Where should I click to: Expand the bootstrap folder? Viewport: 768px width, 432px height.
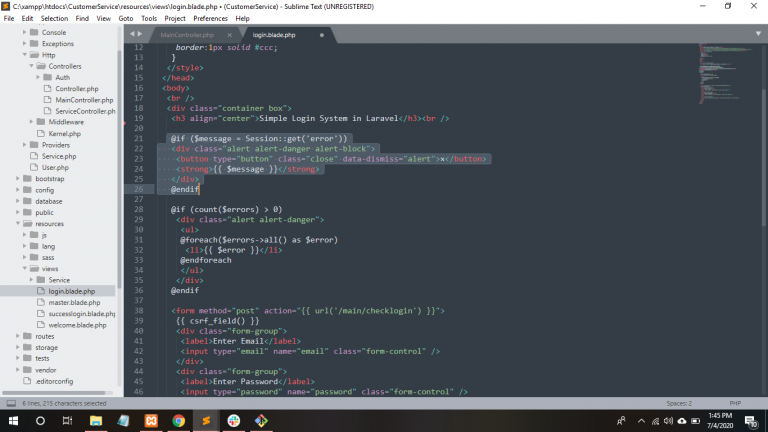point(18,179)
